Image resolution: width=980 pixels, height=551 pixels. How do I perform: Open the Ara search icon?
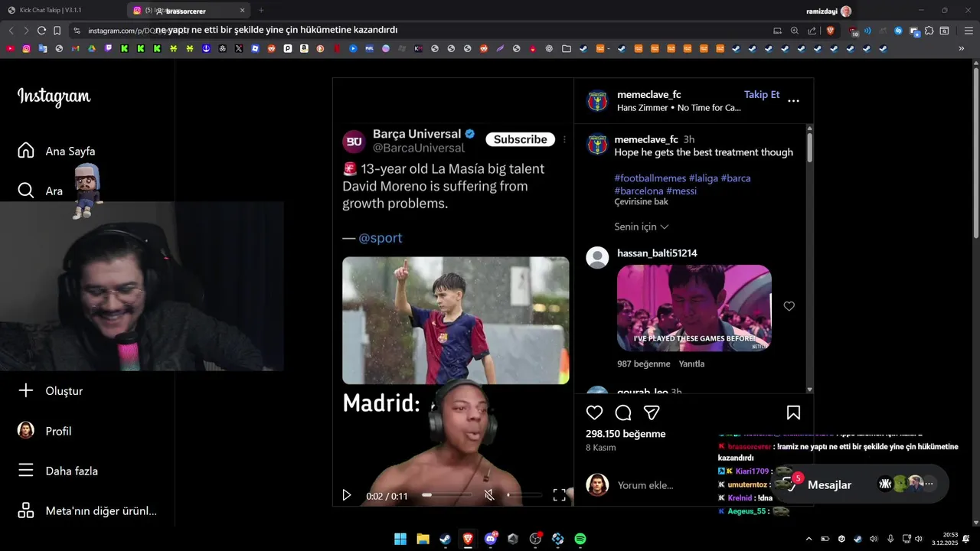[x=26, y=190]
